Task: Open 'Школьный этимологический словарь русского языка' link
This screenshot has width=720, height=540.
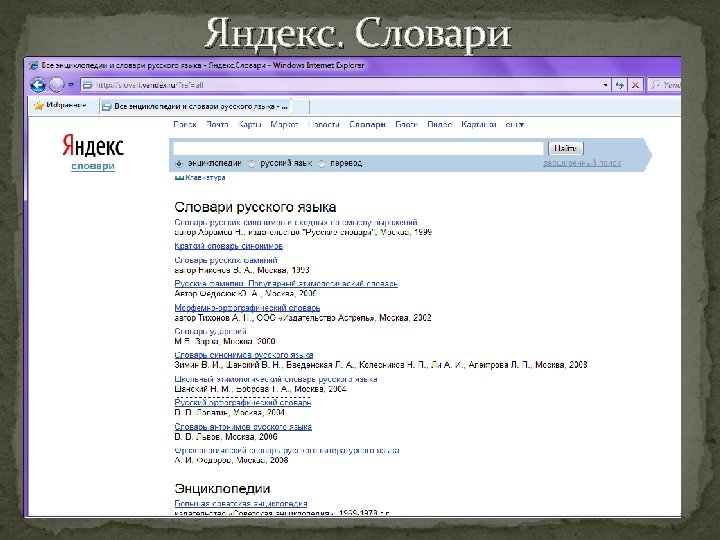Action: coord(276,379)
